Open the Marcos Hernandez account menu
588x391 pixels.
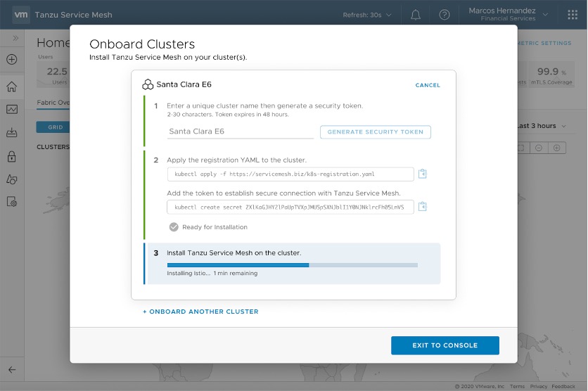[x=508, y=14]
